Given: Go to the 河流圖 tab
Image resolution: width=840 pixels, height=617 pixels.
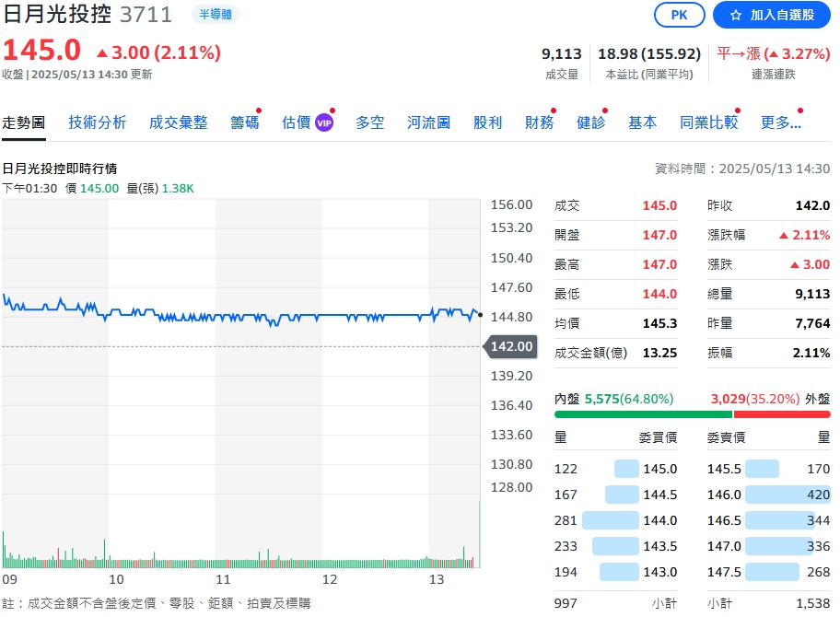Looking at the screenshot, I should pyautogui.click(x=428, y=122).
